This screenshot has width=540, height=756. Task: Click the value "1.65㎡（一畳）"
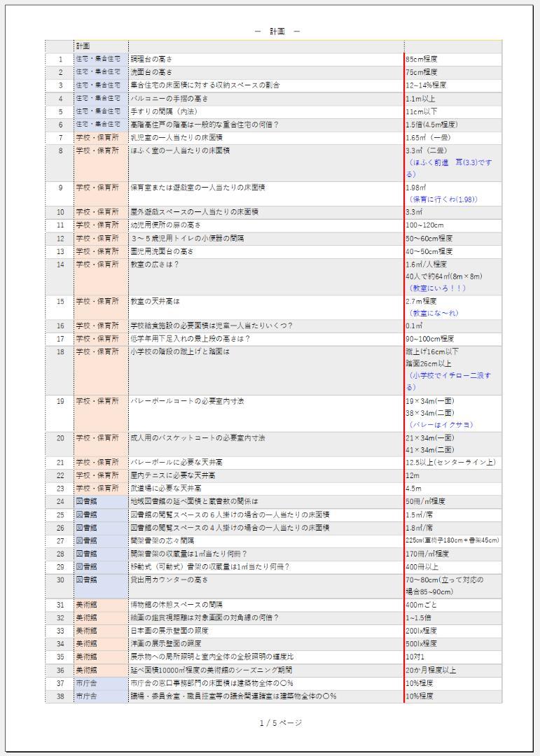click(x=428, y=138)
